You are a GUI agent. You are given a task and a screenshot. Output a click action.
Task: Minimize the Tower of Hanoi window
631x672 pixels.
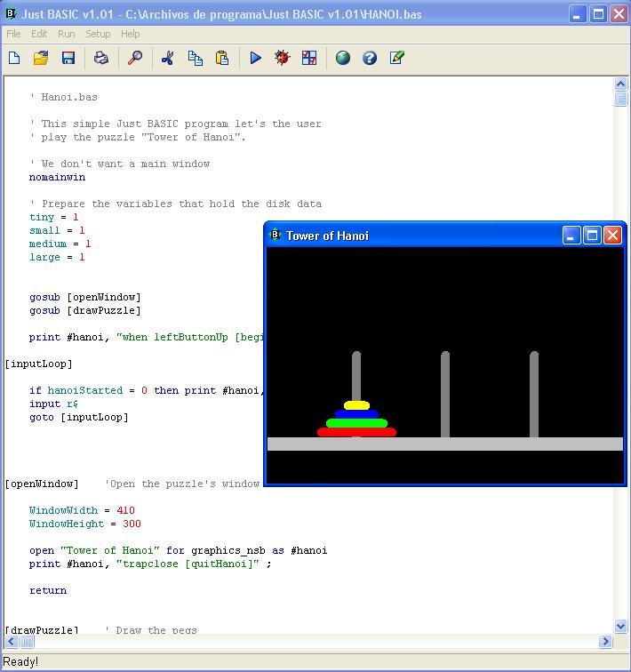click(571, 236)
